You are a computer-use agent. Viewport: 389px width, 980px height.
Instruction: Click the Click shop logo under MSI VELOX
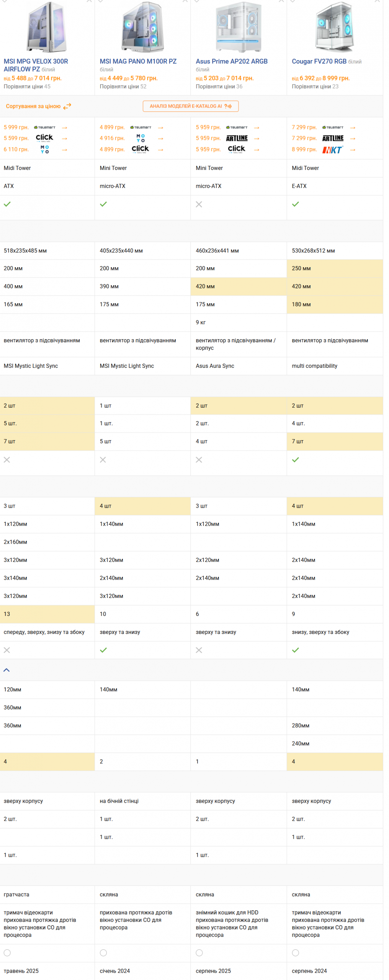coord(45,138)
